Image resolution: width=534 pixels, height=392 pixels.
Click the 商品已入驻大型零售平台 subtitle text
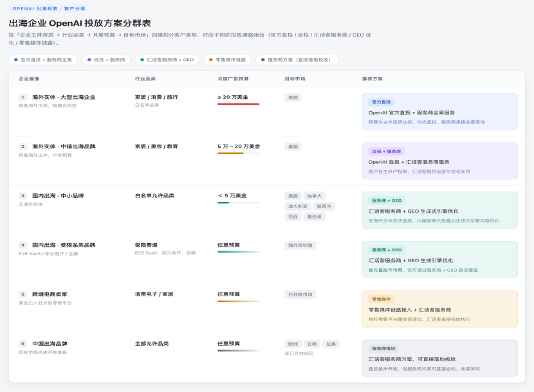tap(45, 303)
